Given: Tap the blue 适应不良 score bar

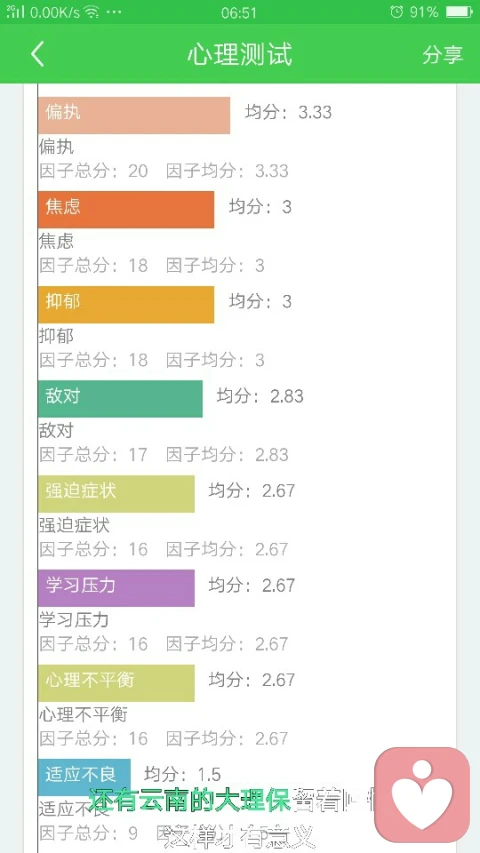Looking at the screenshot, I should click(84, 777).
